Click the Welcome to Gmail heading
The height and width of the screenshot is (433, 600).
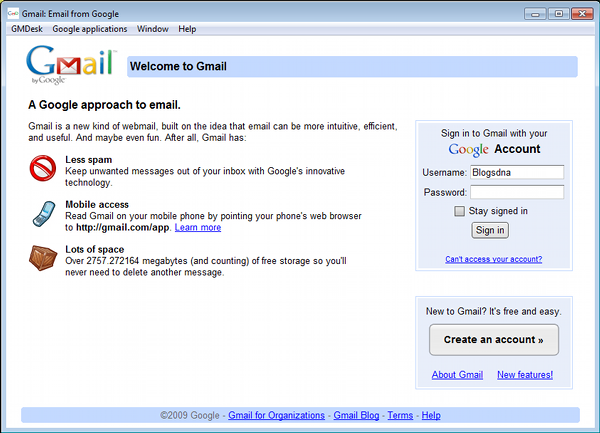(x=178, y=66)
